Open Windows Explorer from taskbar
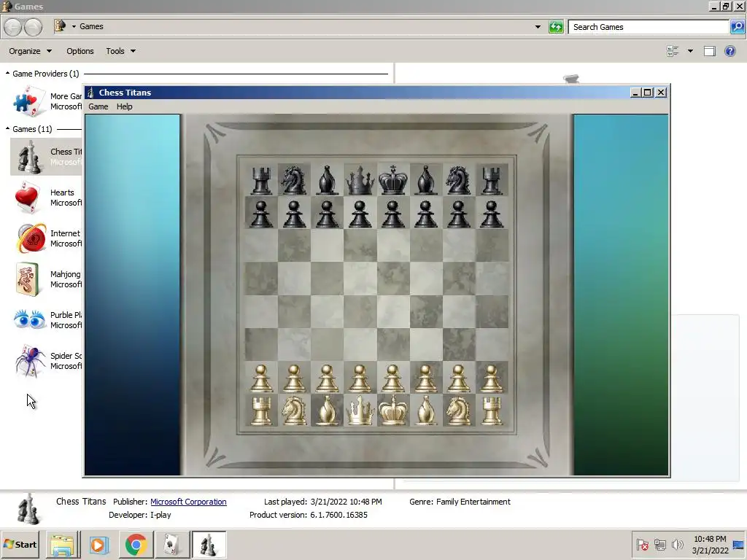The width and height of the screenshot is (747, 560). pyautogui.click(x=63, y=545)
